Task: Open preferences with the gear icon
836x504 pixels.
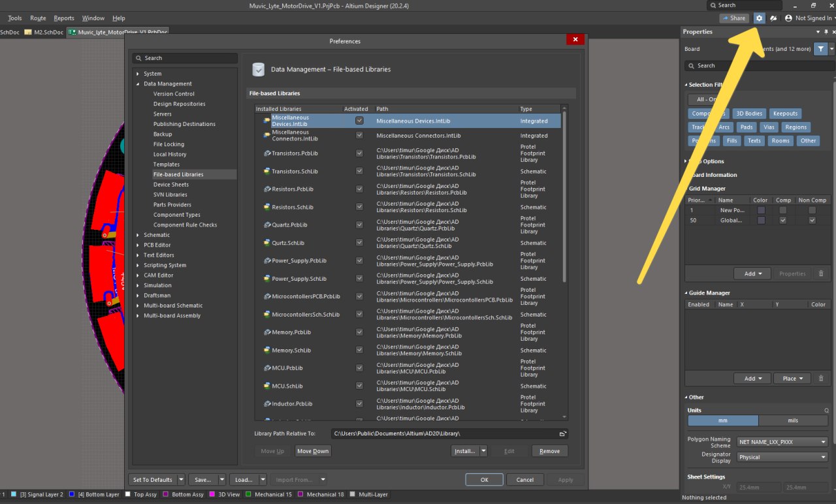Action: (759, 18)
